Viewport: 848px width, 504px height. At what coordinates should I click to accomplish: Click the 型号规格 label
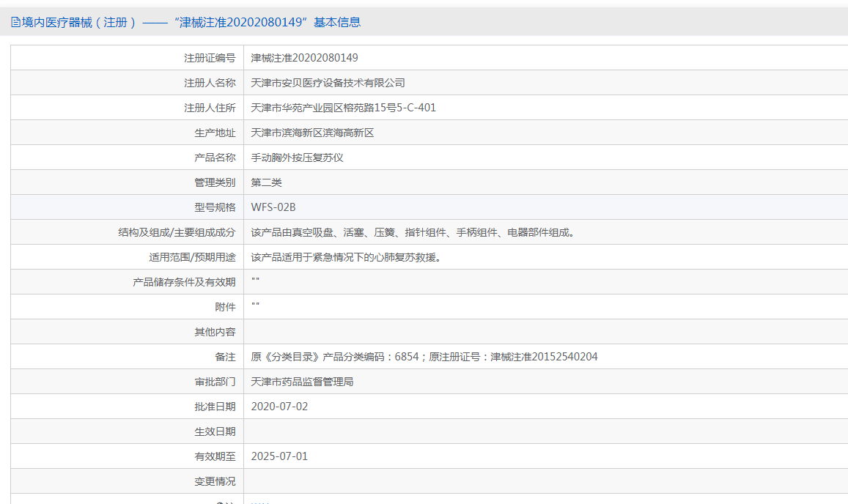point(215,207)
